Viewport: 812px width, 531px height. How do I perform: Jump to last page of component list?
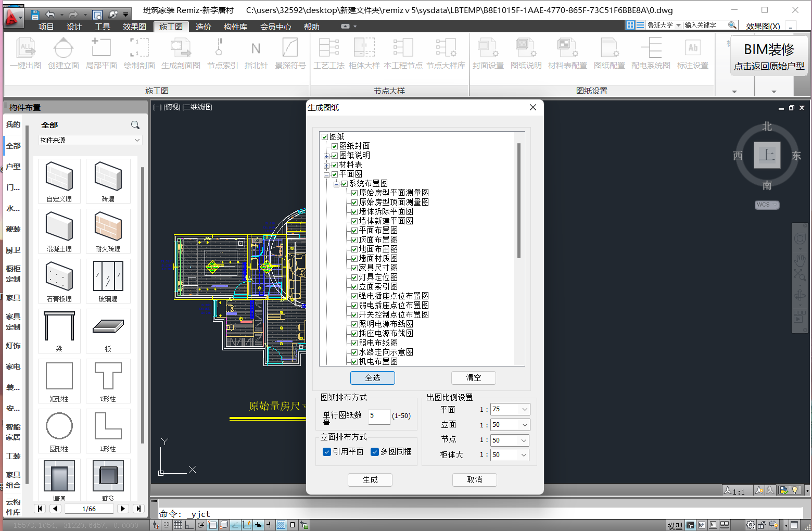click(x=138, y=509)
